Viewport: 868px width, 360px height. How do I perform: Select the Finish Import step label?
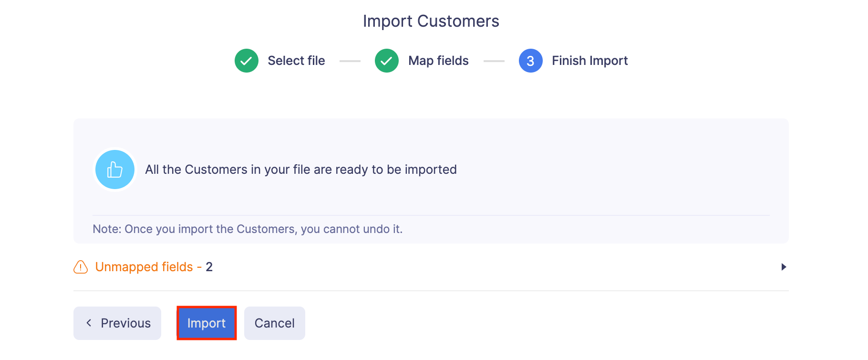(589, 61)
